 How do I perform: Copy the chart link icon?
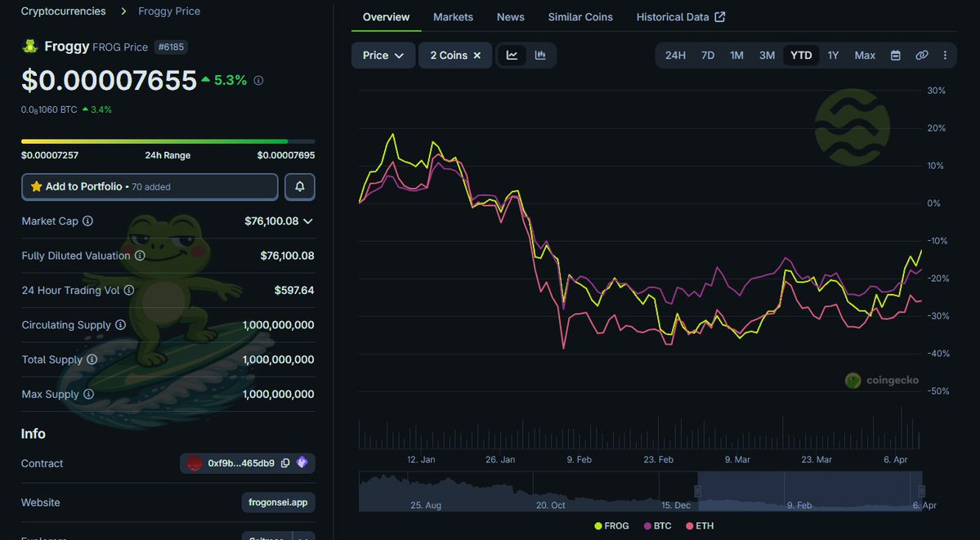[x=921, y=55]
